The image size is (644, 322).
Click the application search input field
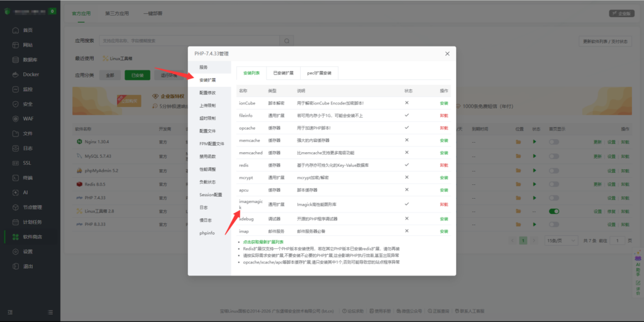point(189,41)
